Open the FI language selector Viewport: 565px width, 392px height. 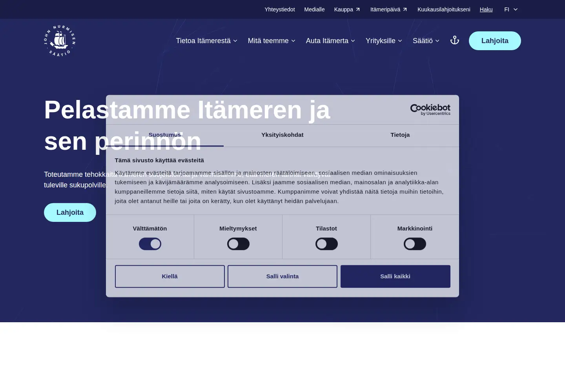[511, 9]
